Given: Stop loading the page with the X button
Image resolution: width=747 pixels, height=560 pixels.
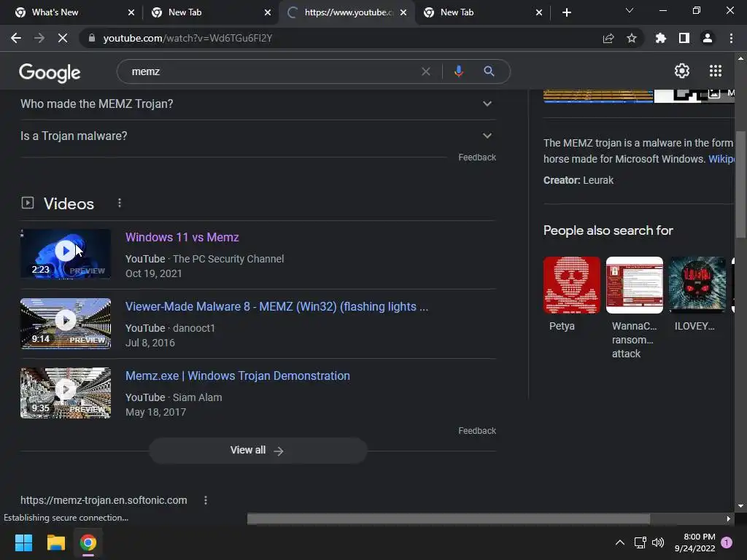Looking at the screenshot, I should pos(63,38).
